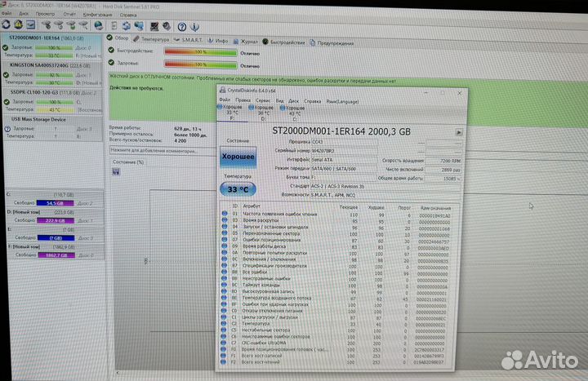Select SMART row 01 Частота появления ошибок чтения

[x=336, y=215]
